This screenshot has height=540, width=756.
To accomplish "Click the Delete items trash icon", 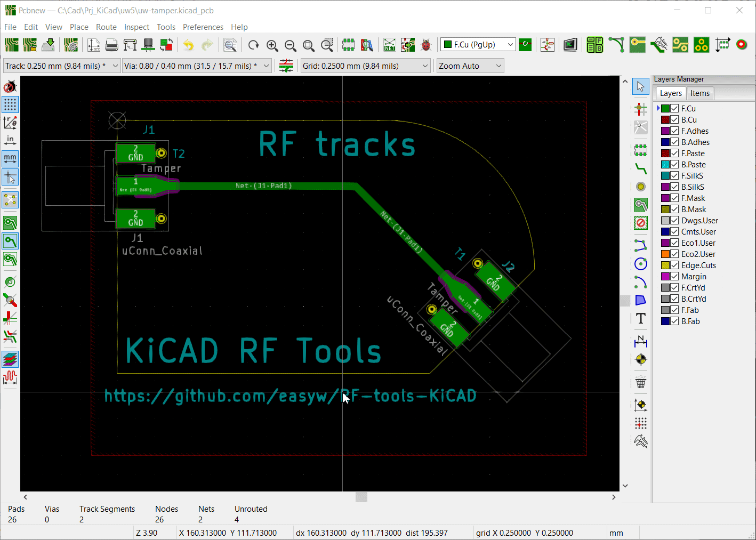I will click(x=641, y=383).
